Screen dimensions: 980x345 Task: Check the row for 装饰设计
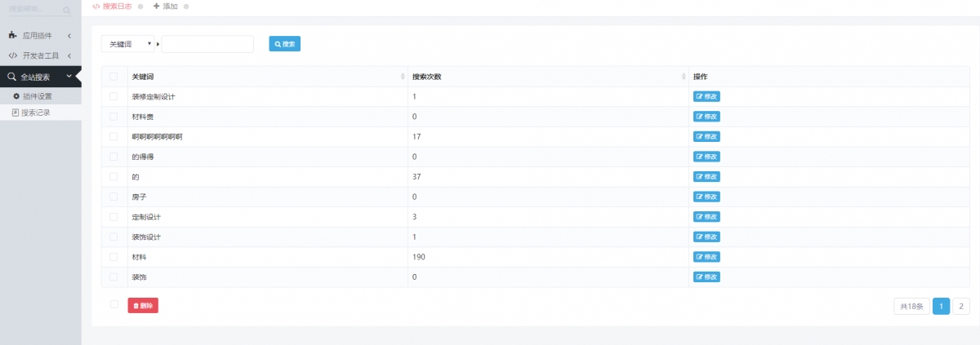click(114, 237)
